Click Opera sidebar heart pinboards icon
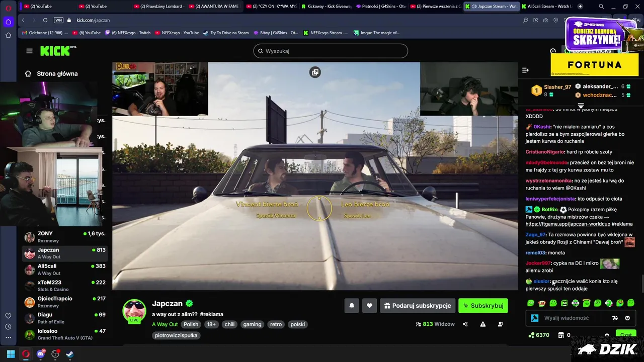644x362 pixels. 8,316
